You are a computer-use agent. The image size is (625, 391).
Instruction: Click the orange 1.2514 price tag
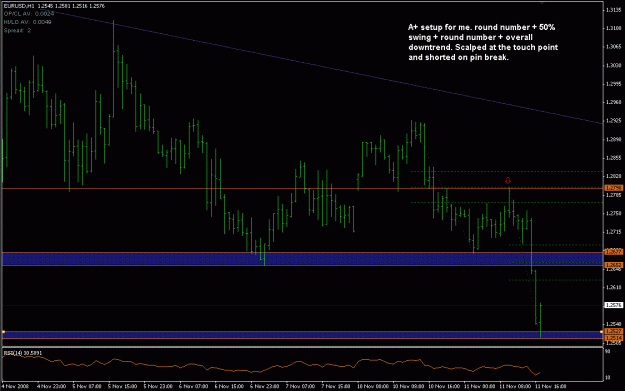(614, 338)
